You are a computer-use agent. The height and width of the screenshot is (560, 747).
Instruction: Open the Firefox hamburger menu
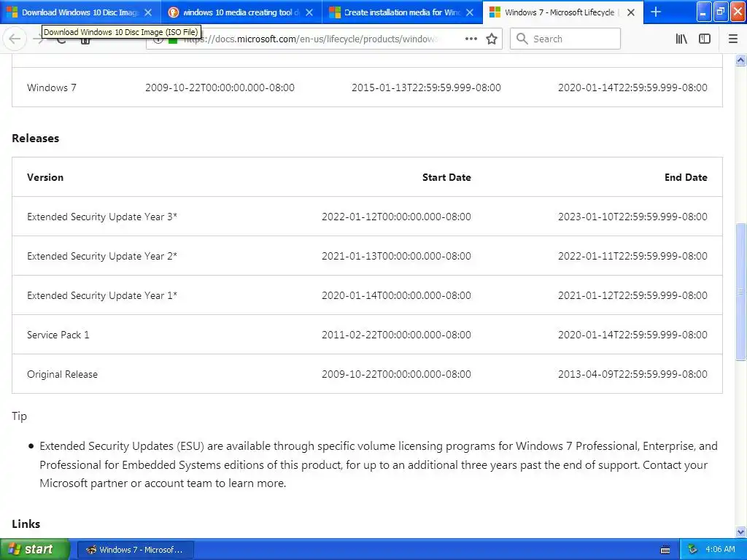tap(733, 39)
